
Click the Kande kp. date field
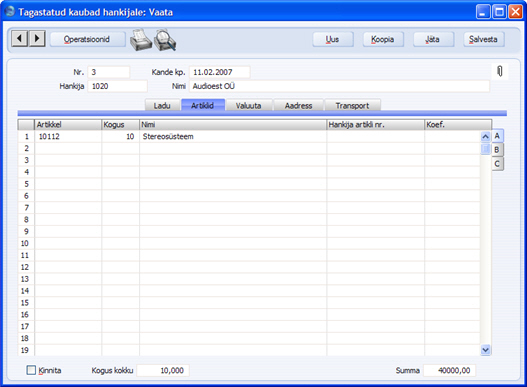click(220, 72)
